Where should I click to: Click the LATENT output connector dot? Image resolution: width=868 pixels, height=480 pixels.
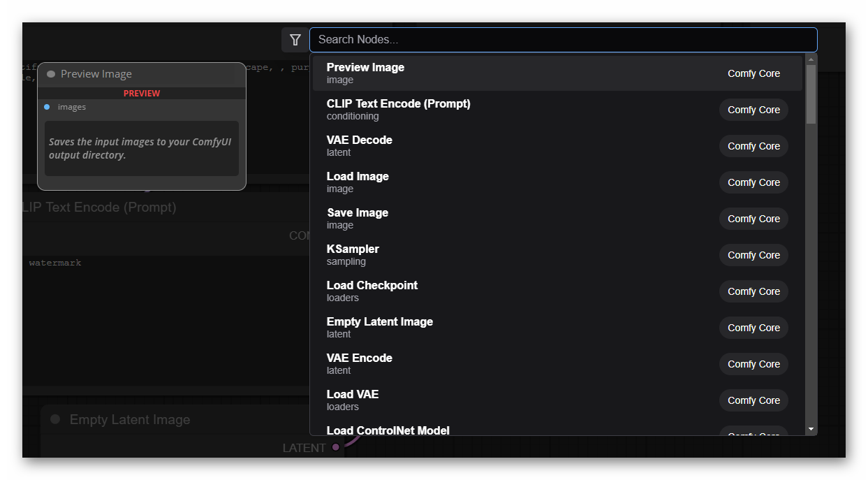pos(336,447)
